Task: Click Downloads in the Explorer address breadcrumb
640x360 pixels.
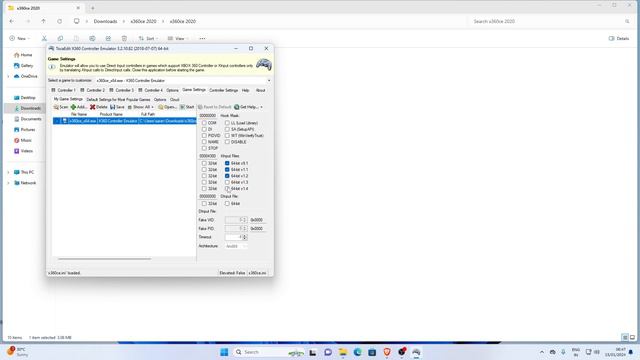Action: pyautogui.click(x=105, y=21)
